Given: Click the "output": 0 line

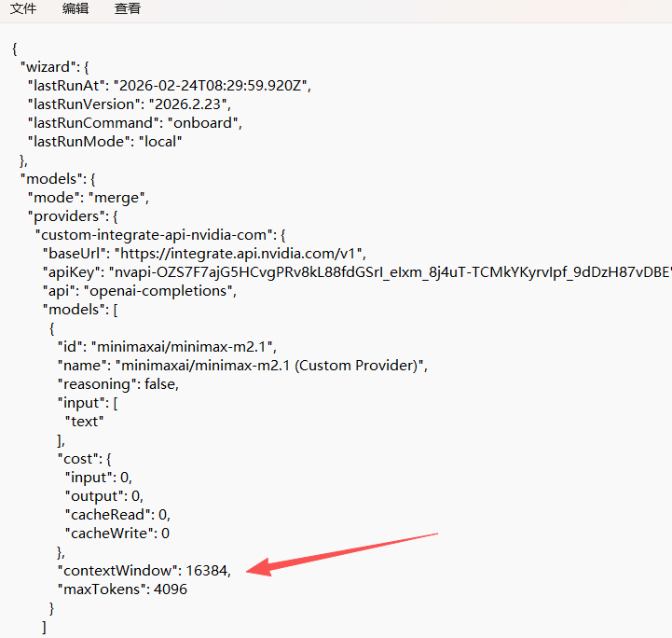Looking at the screenshot, I should (x=104, y=496).
